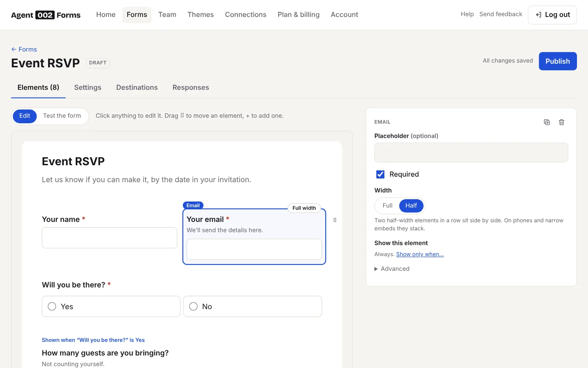The height and width of the screenshot is (368, 588).
Task: Open Forms in top navigation
Action: (137, 15)
